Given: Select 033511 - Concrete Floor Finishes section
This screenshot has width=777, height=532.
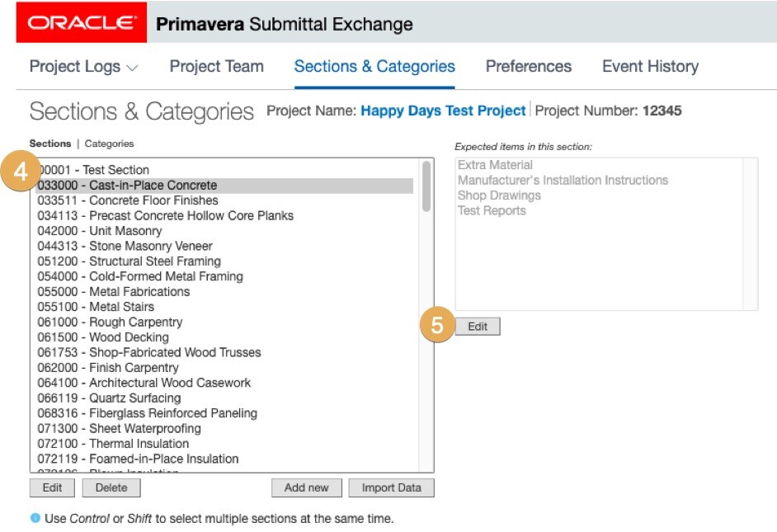Looking at the screenshot, I should tap(128, 200).
